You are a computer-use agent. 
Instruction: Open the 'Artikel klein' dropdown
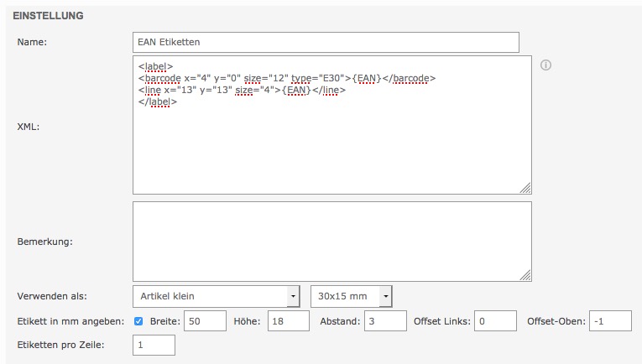click(216, 297)
